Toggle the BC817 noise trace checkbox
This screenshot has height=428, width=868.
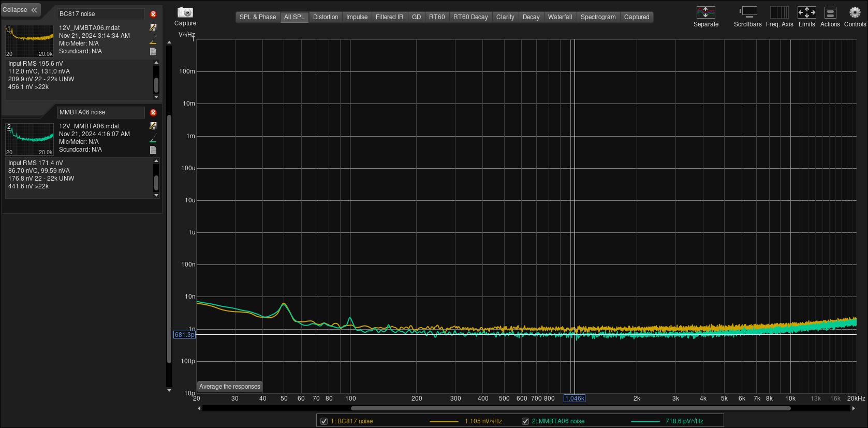324,421
